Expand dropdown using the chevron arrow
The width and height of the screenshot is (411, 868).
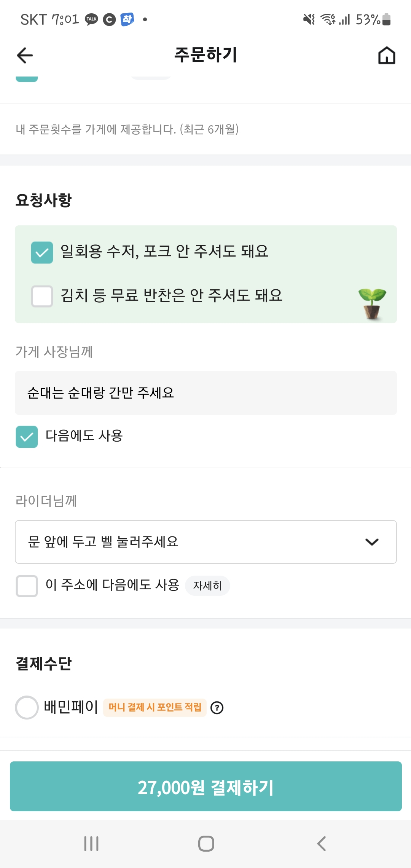[372, 542]
